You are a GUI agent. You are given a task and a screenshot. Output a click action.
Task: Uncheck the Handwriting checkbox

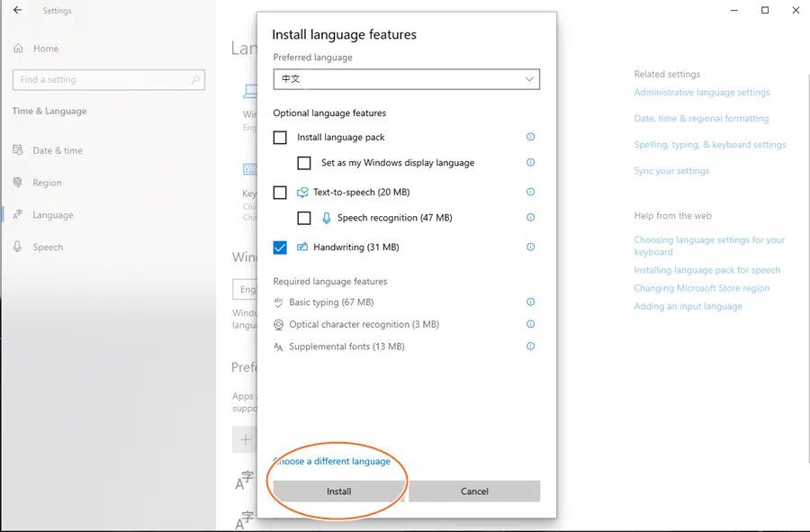280,248
